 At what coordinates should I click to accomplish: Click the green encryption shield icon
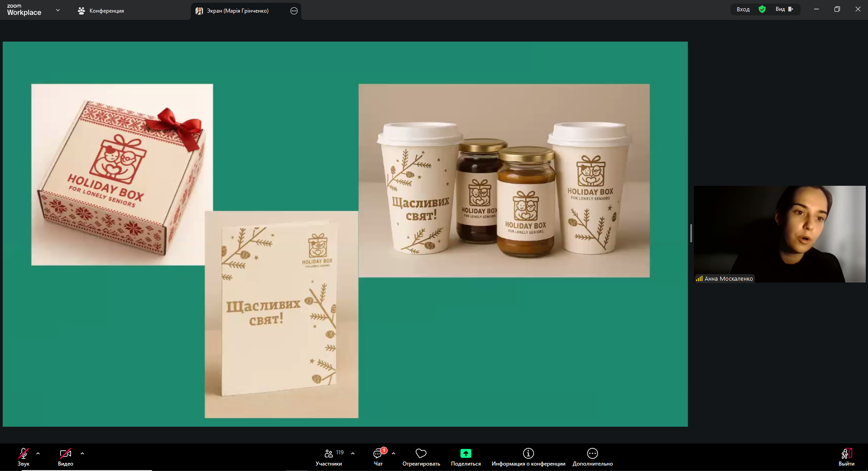coord(762,9)
